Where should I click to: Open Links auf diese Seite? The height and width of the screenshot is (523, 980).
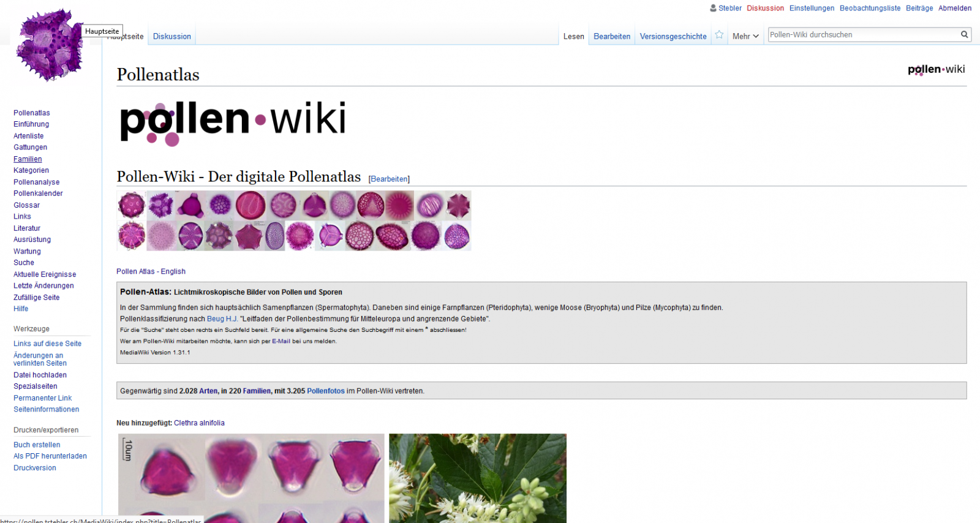47,344
